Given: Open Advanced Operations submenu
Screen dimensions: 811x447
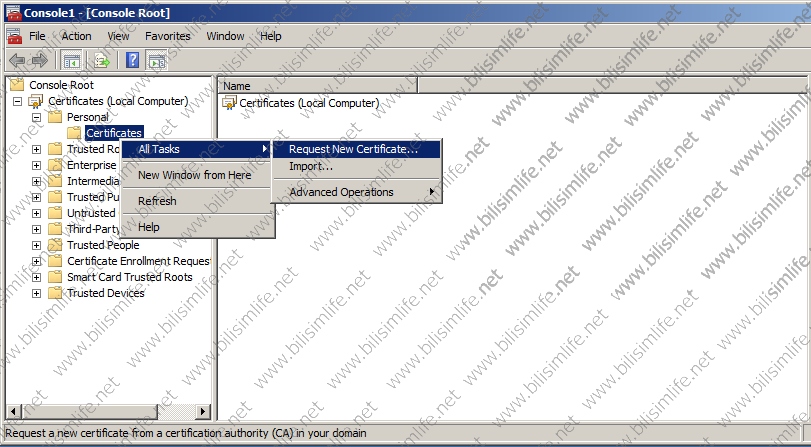Looking at the screenshot, I should [x=356, y=192].
